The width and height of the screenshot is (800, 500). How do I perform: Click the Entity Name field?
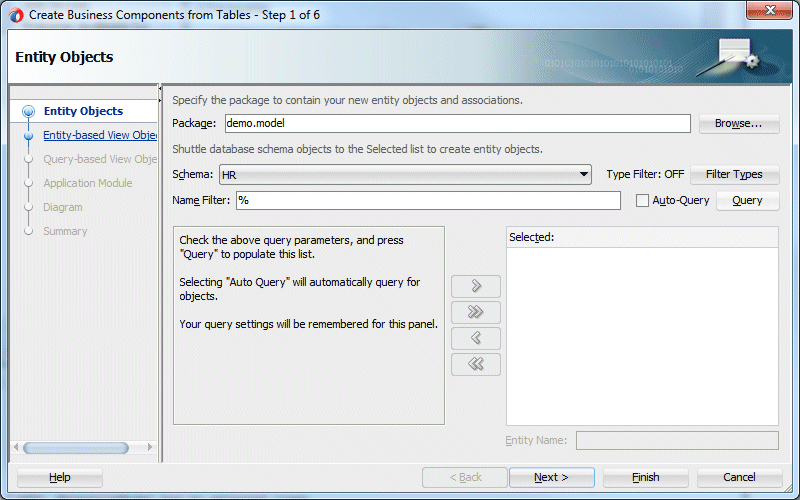tap(677, 440)
